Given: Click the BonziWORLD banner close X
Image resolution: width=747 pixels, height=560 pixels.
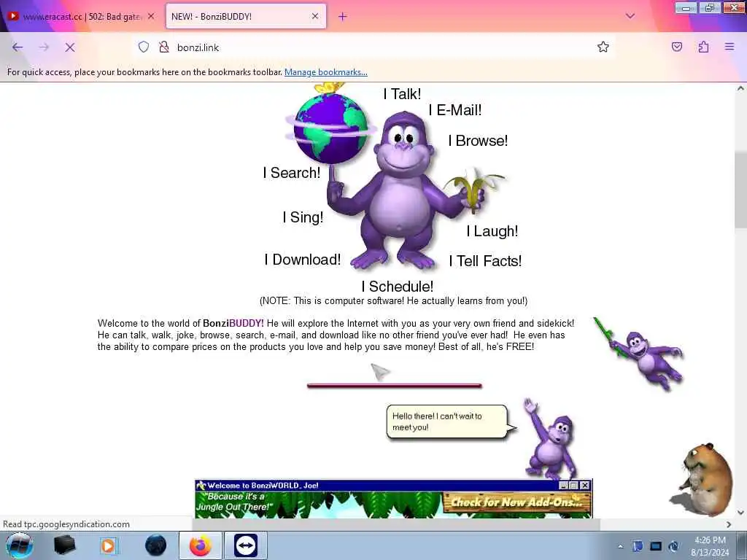Looking at the screenshot, I should click(584, 485).
